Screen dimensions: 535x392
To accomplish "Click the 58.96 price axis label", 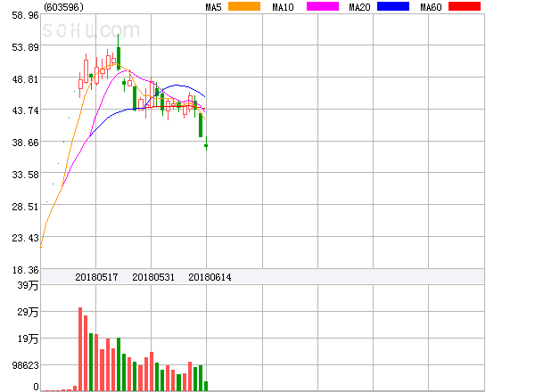I will coord(25,15).
